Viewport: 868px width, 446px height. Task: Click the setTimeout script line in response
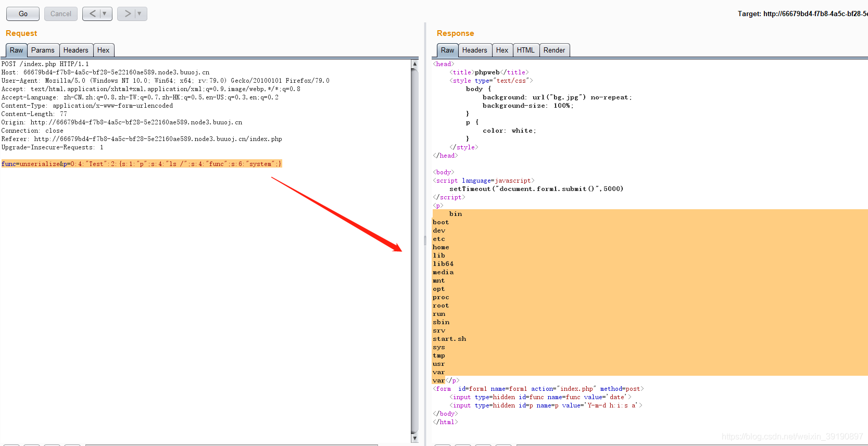[536, 189]
